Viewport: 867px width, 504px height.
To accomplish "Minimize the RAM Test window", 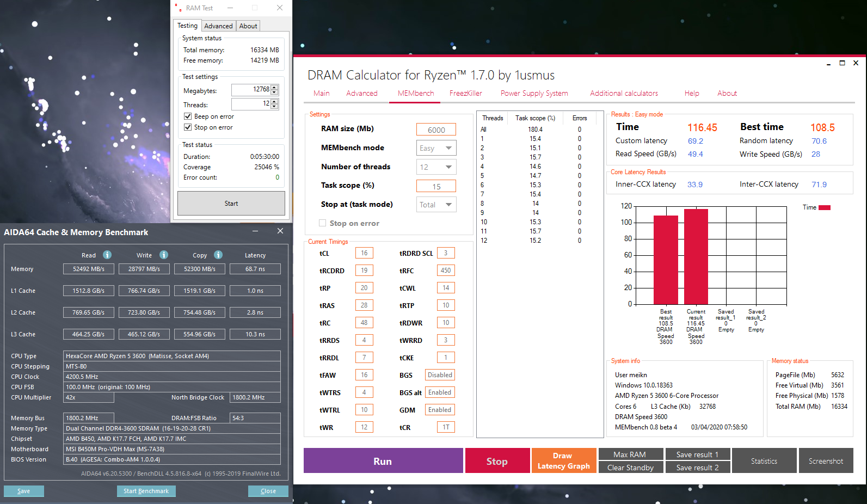I will point(230,8).
